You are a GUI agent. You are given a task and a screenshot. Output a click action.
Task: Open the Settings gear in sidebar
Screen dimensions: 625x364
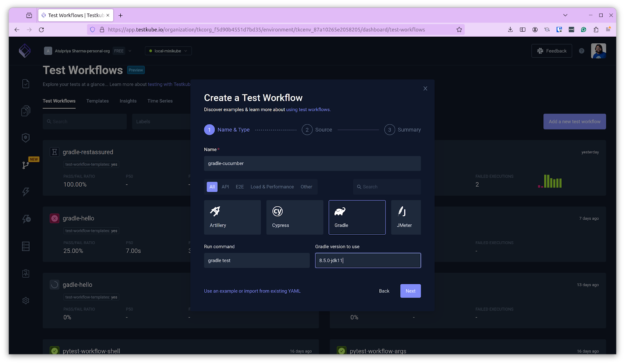(26, 301)
